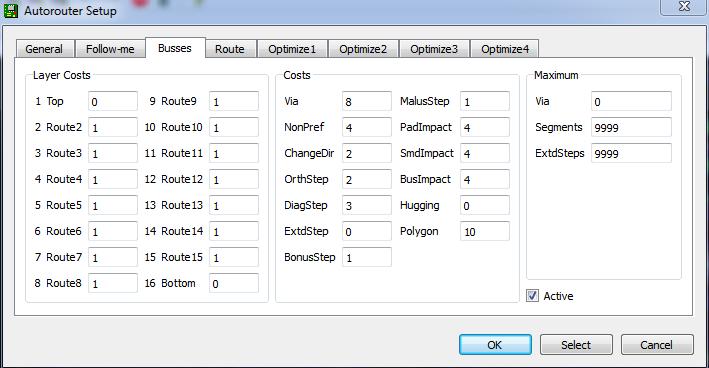Open the Follow-me tab
The image size is (709, 368).
(110, 49)
